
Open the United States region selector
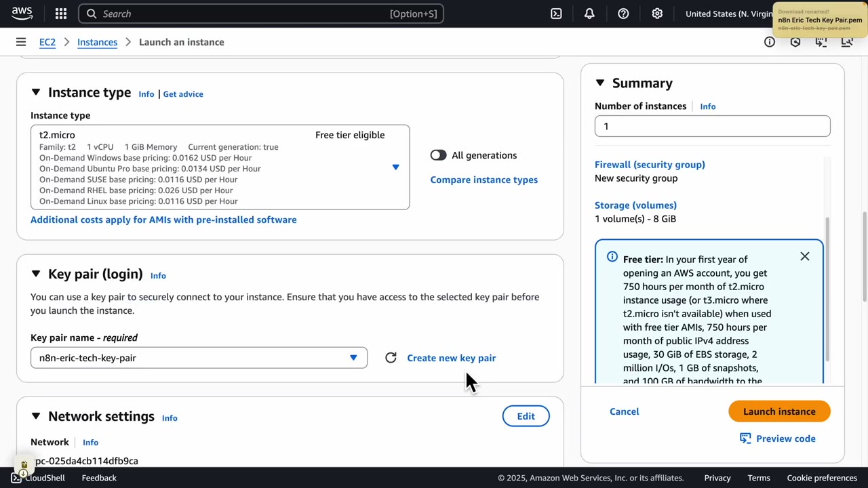coord(728,14)
